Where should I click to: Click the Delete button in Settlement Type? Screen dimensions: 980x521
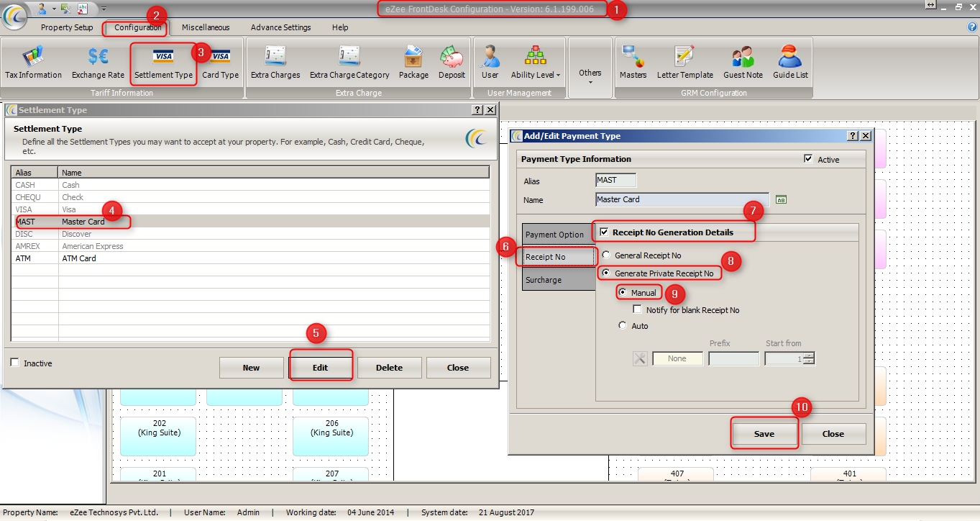389,368
